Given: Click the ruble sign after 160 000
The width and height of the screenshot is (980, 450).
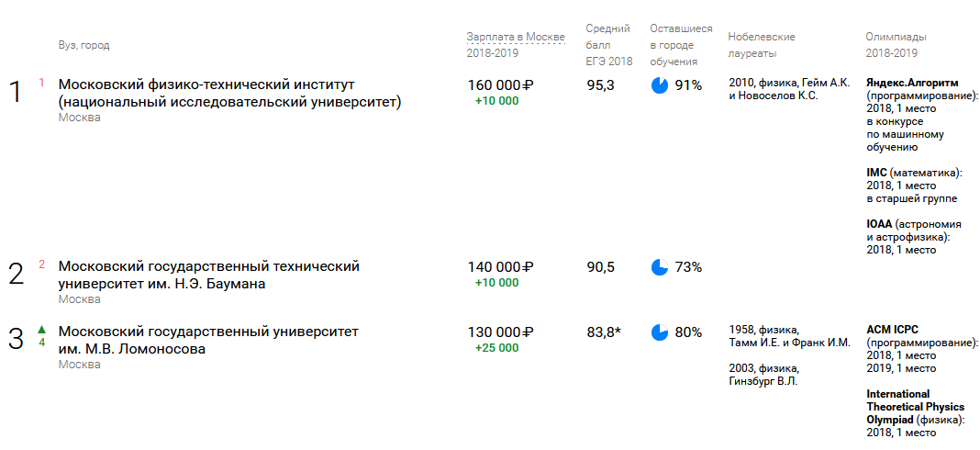Looking at the screenshot, I should [x=528, y=85].
